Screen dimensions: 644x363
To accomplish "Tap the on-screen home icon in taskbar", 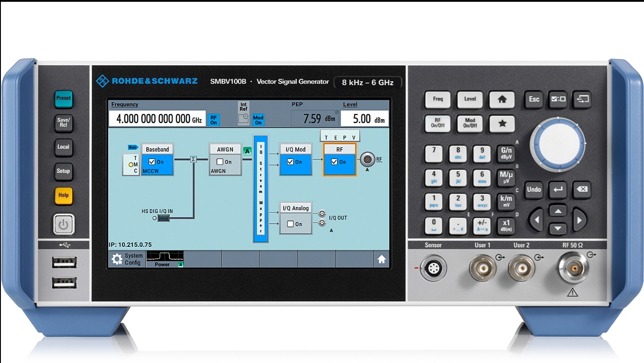I will coord(381,259).
